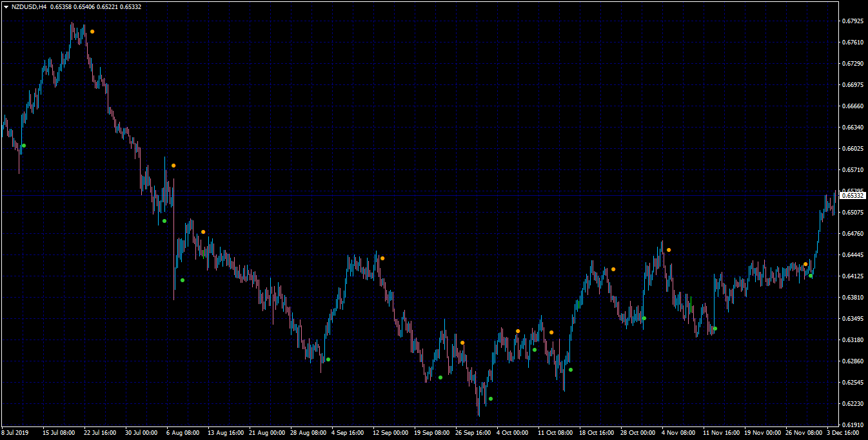Select the green dot near 4 Sep low
This screenshot has height=440, width=868.
tap(328, 359)
